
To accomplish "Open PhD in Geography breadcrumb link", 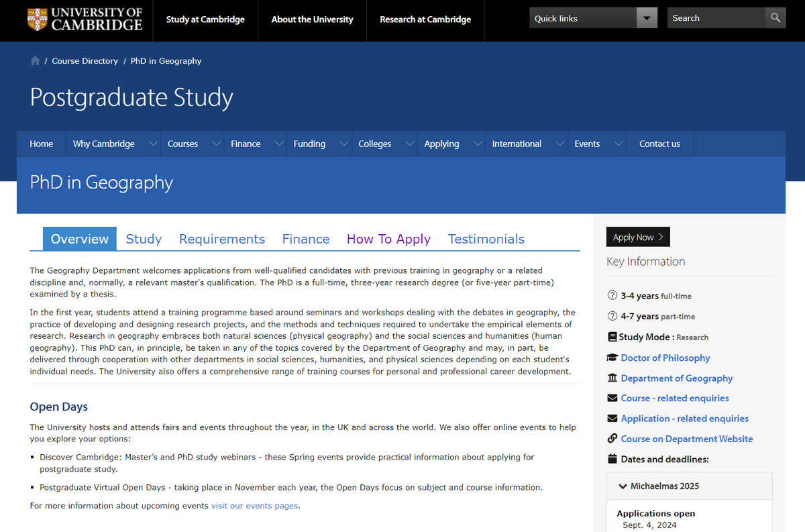I will [166, 61].
